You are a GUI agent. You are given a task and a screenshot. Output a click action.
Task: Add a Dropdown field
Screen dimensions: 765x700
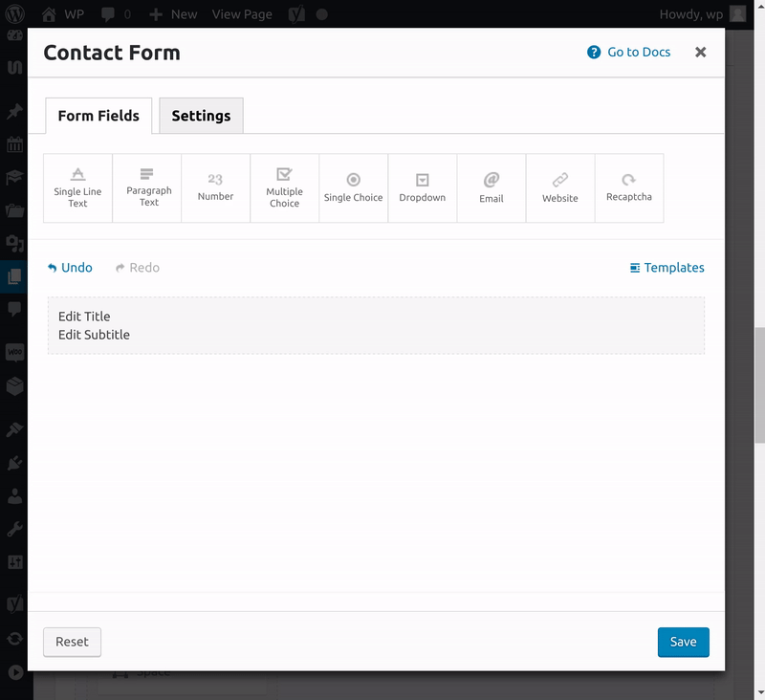pyautogui.click(x=423, y=188)
